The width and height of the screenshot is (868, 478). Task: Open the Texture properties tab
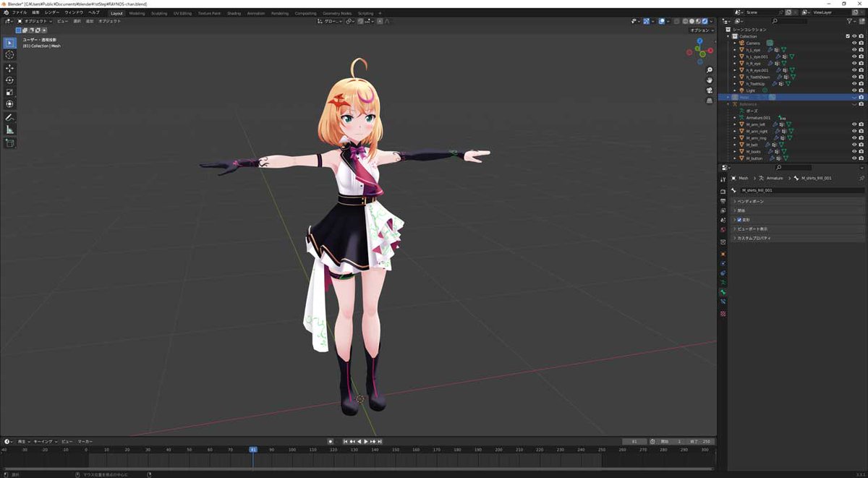point(723,313)
